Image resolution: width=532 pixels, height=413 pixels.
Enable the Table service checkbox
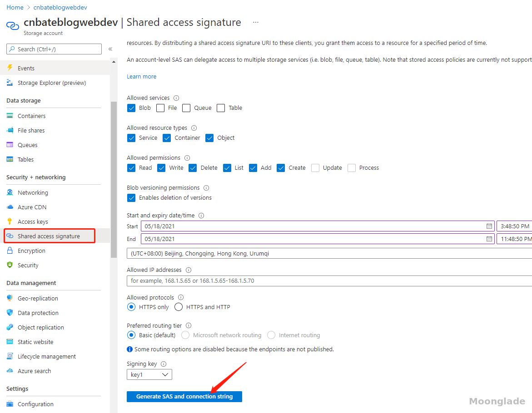[x=221, y=108]
